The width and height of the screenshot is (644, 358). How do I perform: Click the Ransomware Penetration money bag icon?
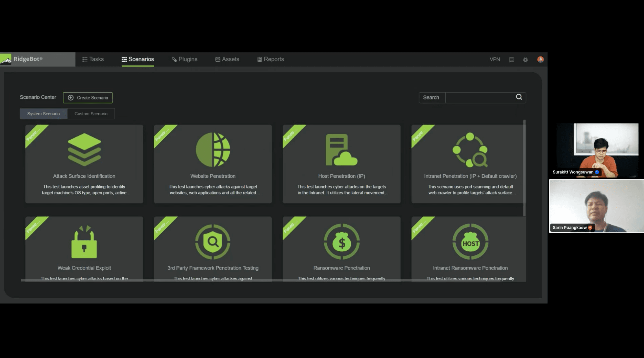[341, 242]
